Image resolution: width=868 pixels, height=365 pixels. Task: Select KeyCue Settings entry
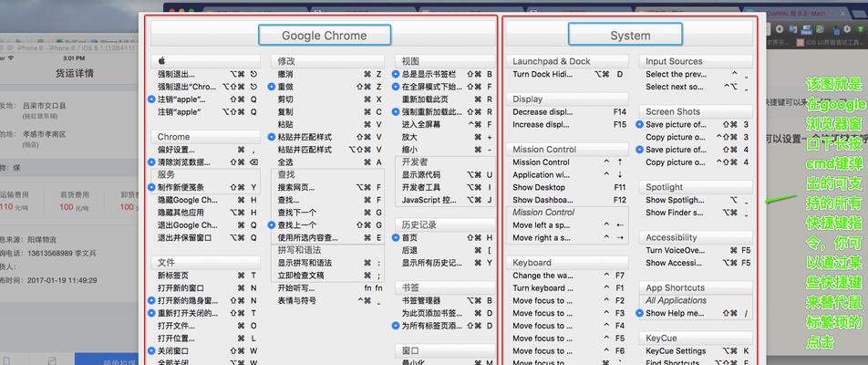(696, 350)
